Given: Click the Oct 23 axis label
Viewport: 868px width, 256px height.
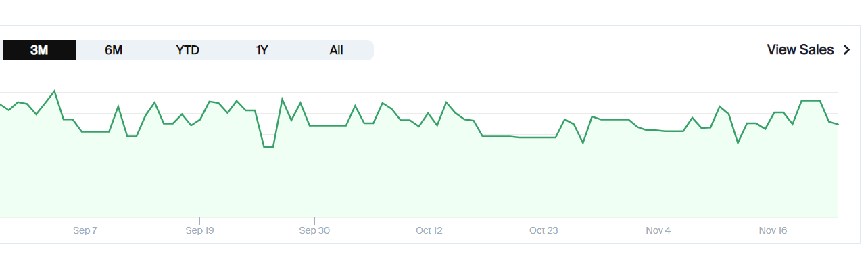Looking at the screenshot, I should 544,230.
